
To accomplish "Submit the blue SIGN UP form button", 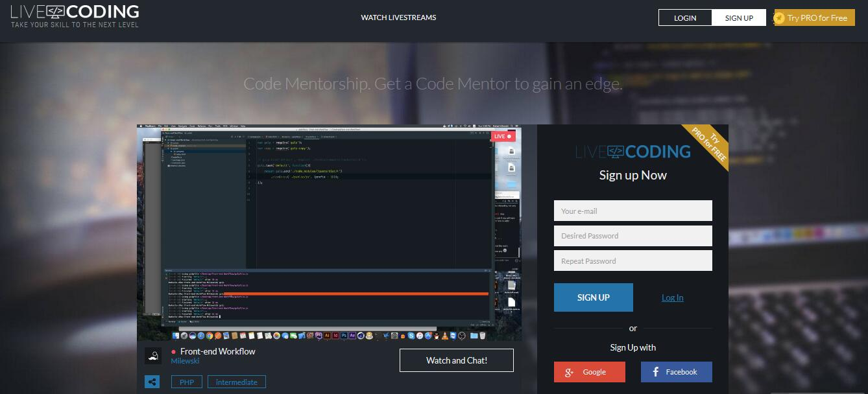I will (x=594, y=297).
